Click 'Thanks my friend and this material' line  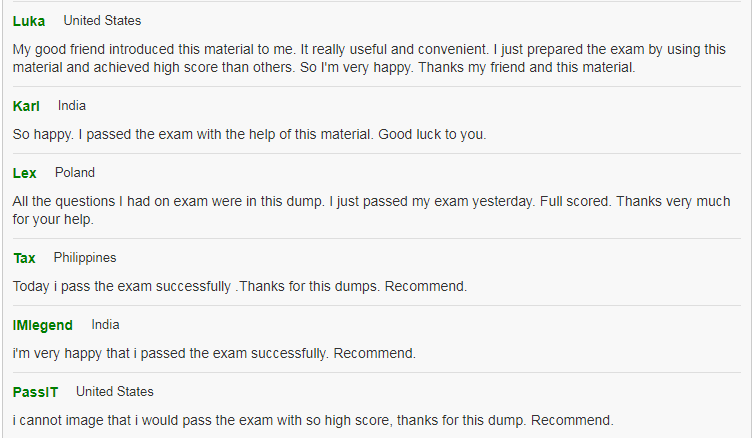526,67
